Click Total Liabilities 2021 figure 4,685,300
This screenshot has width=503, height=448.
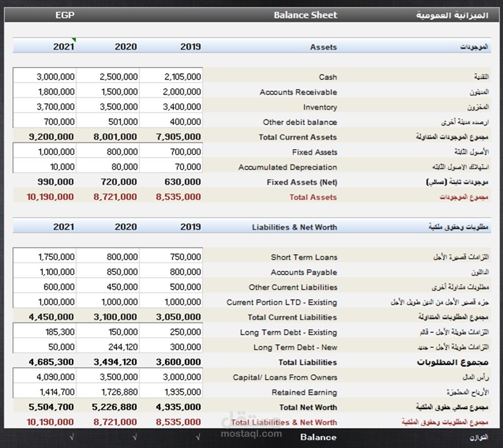tap(52, 362)
